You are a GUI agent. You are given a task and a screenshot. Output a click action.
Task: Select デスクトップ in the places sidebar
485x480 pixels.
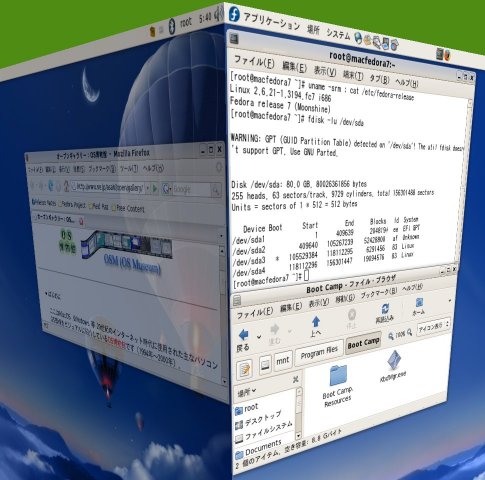tap(259, 420)
